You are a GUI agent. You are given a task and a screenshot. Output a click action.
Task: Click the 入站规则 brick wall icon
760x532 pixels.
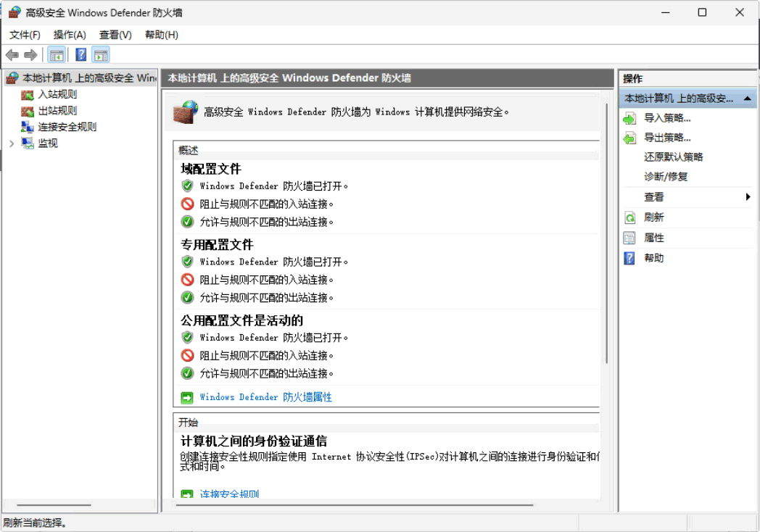tap(27, 94)
